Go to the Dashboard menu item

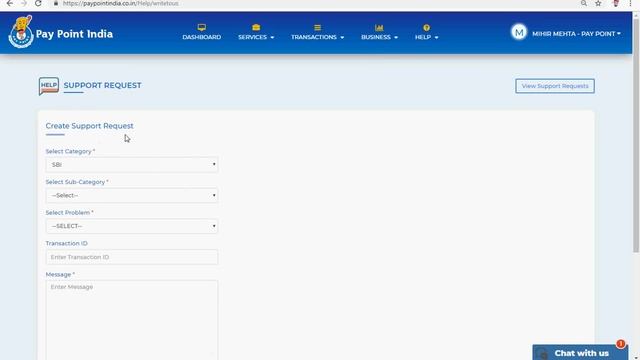(202, 37)
